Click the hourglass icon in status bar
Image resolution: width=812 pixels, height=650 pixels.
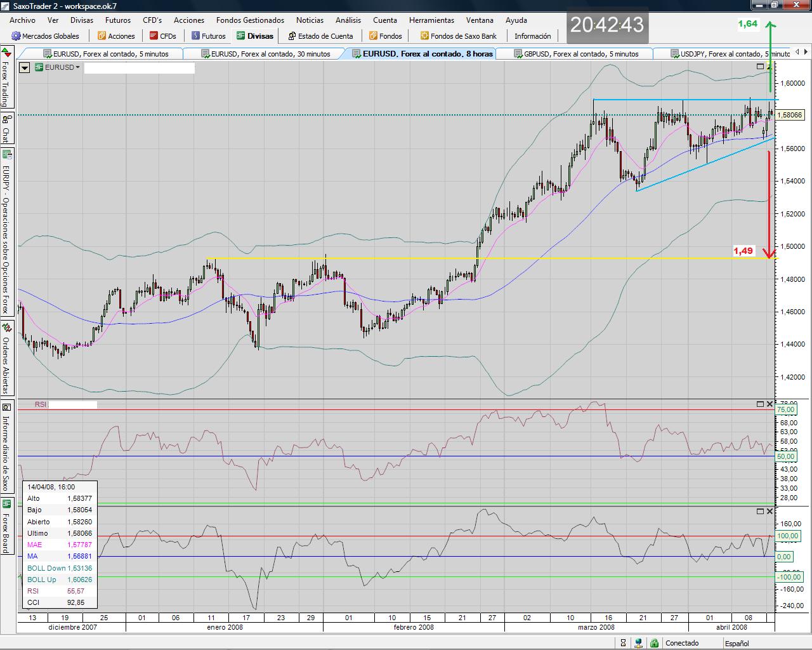(x=624, y=643)
